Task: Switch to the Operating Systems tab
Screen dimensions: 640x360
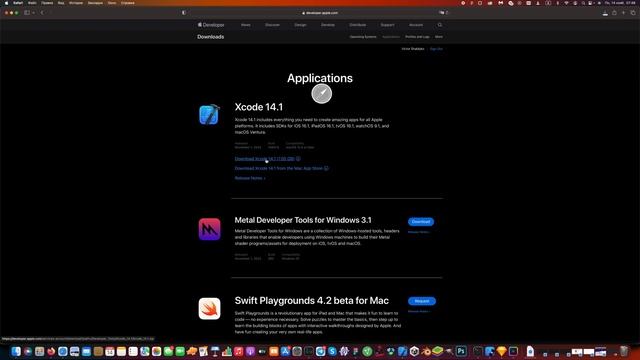Action: [363, 37]
